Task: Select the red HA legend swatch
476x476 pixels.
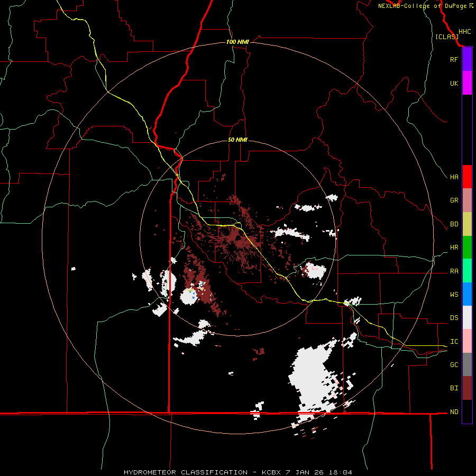Action: (467, 177)
